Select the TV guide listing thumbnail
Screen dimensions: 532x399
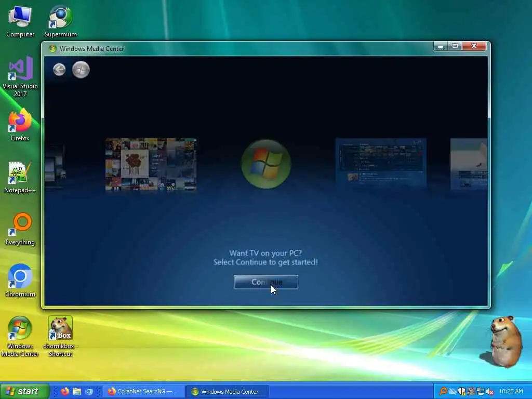pyautogui.click(x=381, y=162)
